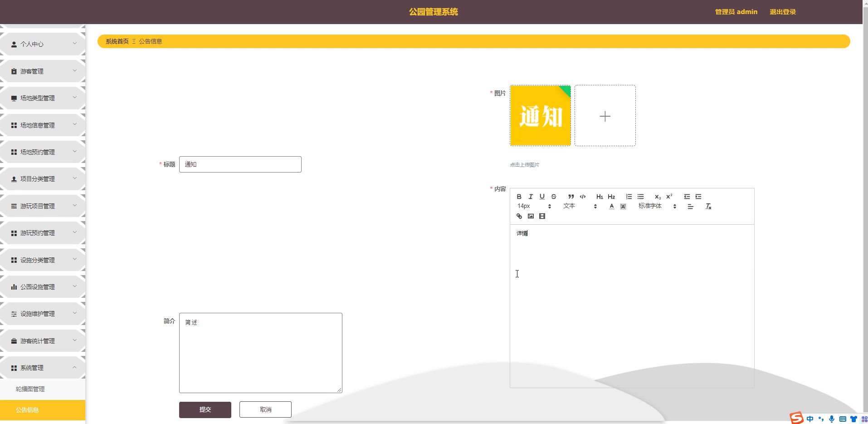Screen dimensions: 868x424
Task: Click the plus box to upload image
Action: (605, 115)
